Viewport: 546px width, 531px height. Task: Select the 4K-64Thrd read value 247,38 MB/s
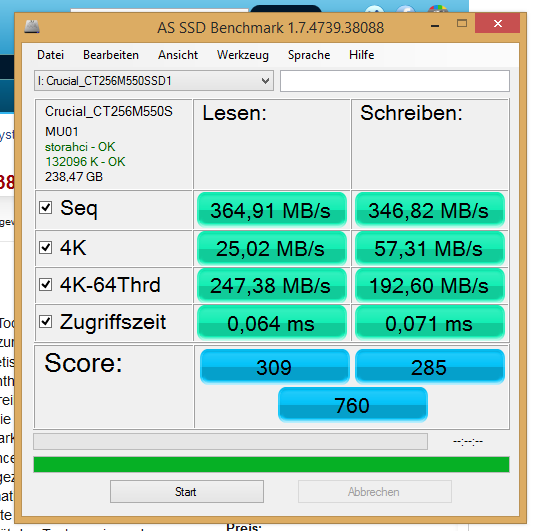click(272, 285)
